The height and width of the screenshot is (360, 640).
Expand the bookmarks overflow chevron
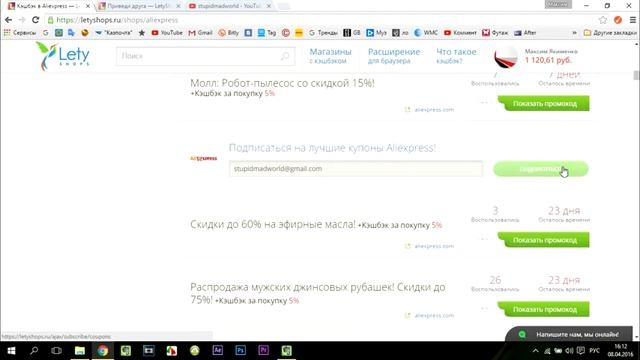(574, 33)
